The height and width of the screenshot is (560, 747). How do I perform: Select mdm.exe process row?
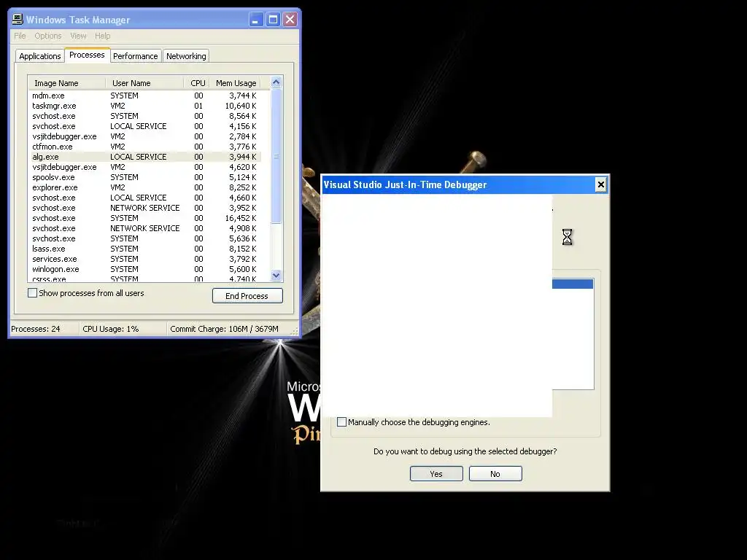coord(145,96)
